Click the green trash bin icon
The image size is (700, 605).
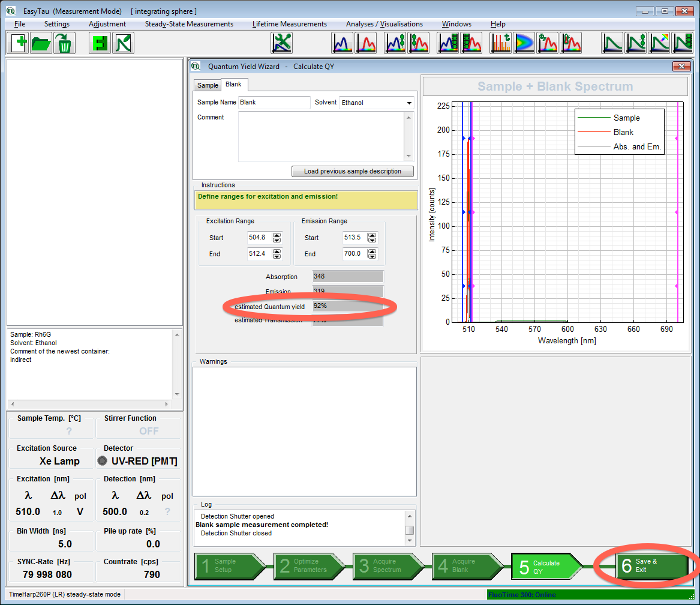[x=64, y=43]
